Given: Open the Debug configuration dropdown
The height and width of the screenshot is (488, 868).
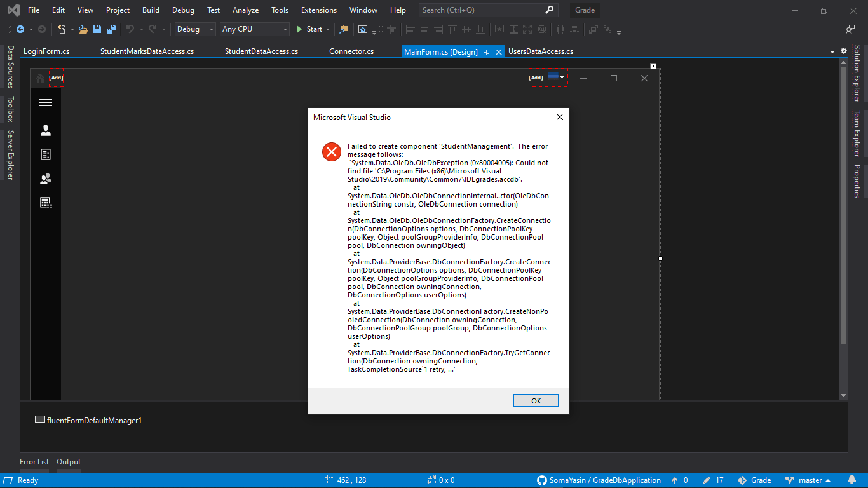Looking at the screenshot, I should tap(196, 29).
